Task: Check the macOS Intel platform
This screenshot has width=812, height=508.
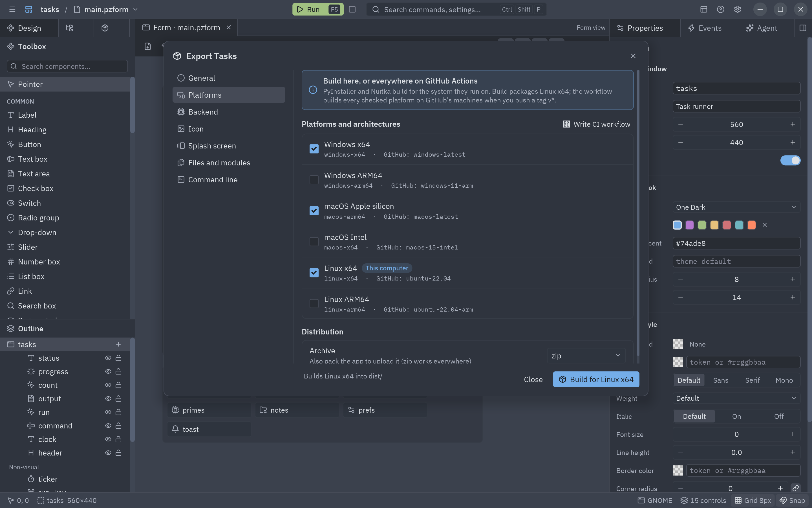Action: 314,242
